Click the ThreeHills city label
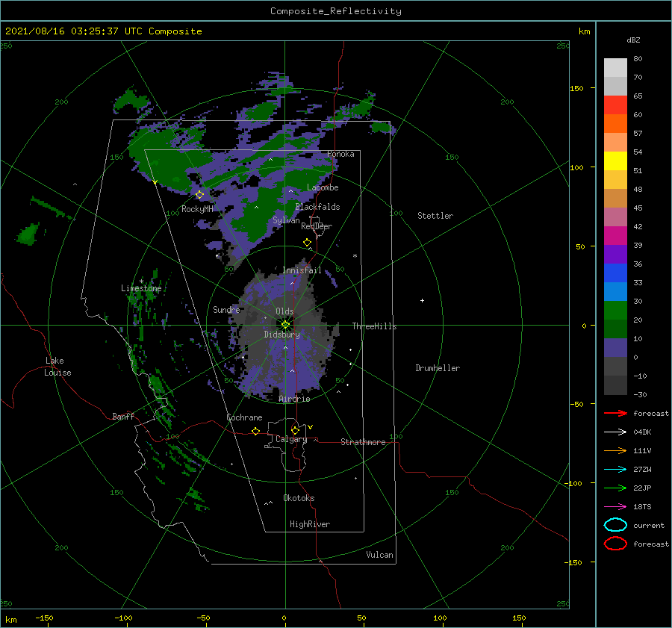The image size is (672, 628). tap(375, 326)
